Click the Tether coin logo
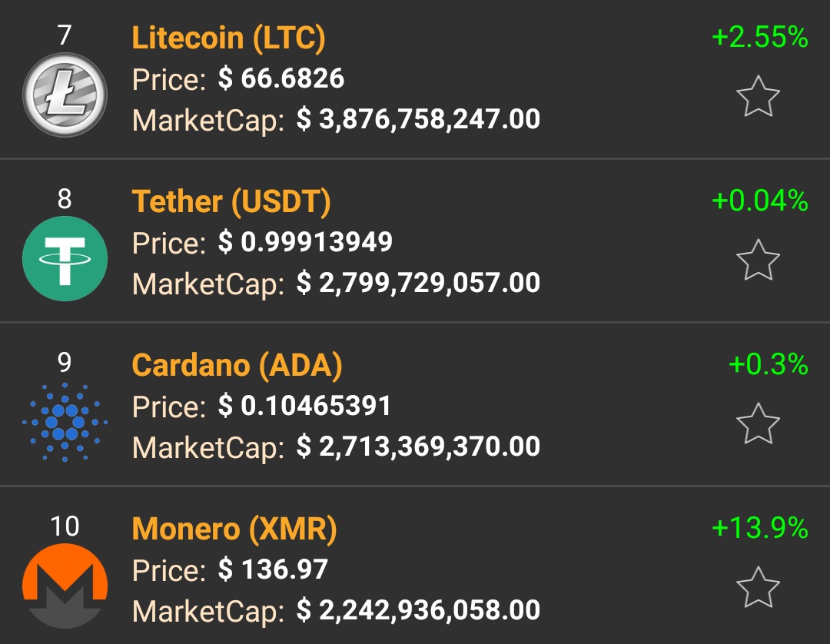Viewport: 830px width, 644px height. pyautogui.click(x=65, y=258)
